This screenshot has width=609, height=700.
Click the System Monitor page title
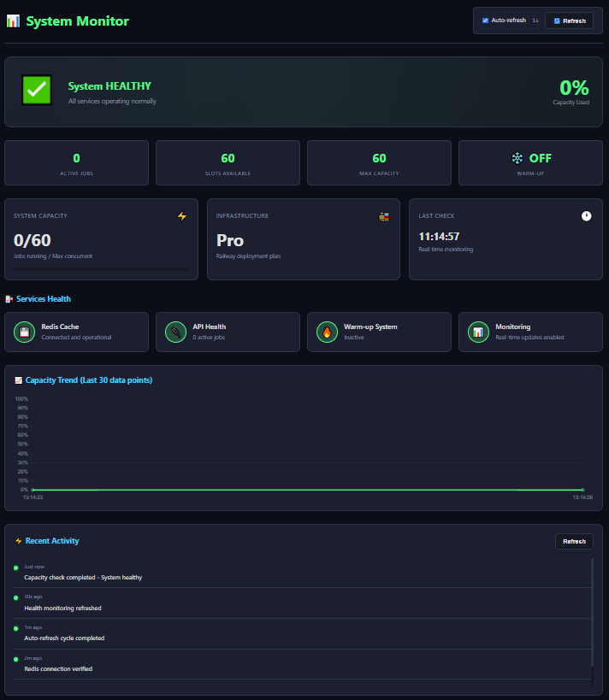pyautogui.click(x=77, y=21)
